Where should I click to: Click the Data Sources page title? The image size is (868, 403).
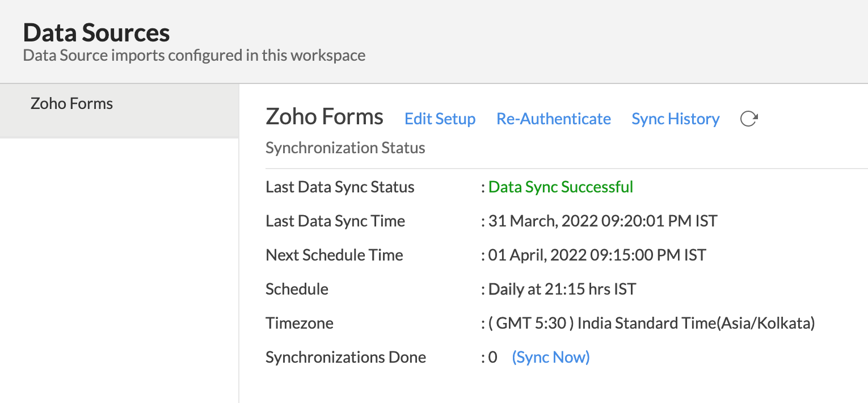pyautogui.click(x=96, y=33)
